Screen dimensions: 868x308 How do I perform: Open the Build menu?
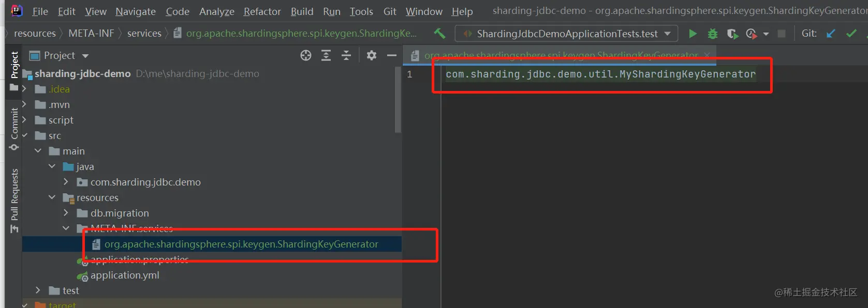point(302,11)
